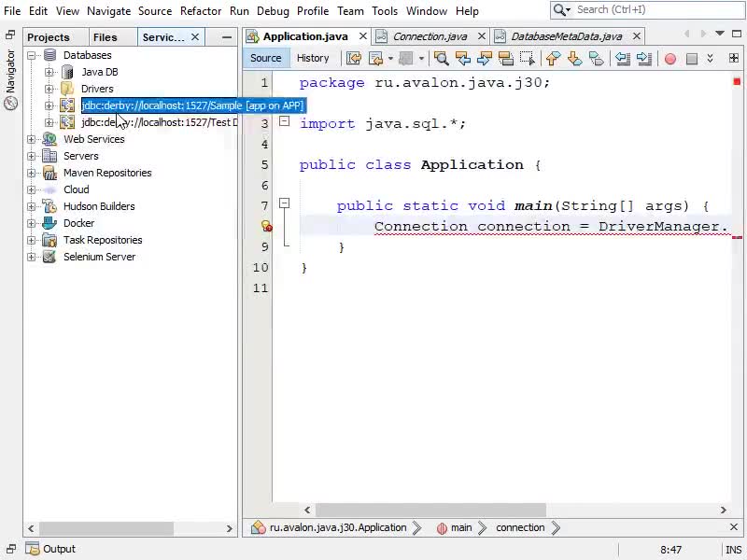Click the Docker whale icon
747x560 pixels.
[x=49, y=223]
